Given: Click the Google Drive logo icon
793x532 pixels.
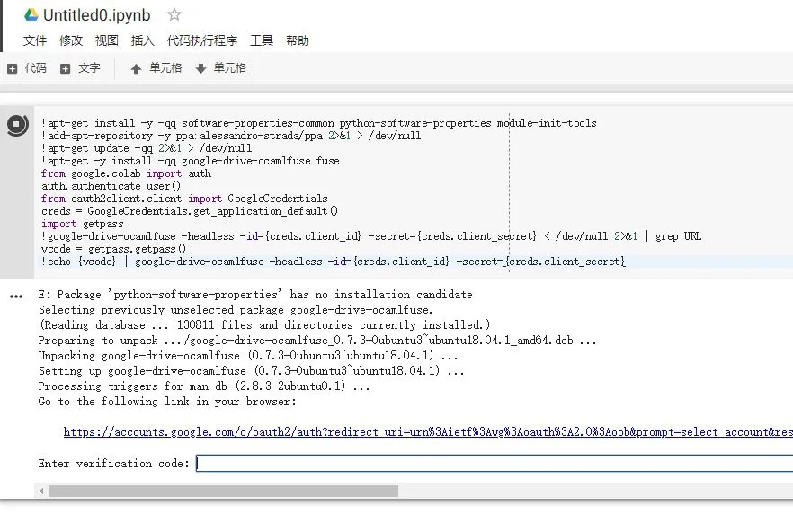Looking at the screenshot, I should pyautogui.click(x=31, y=14).
